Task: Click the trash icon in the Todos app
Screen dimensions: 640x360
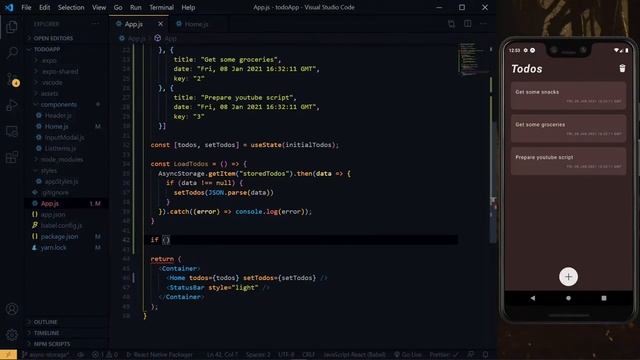Action: tap(622, 68)
